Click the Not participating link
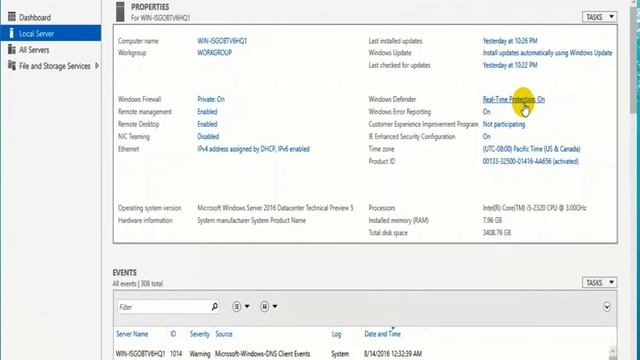640x360 pixels. click(x=504, y=124)
